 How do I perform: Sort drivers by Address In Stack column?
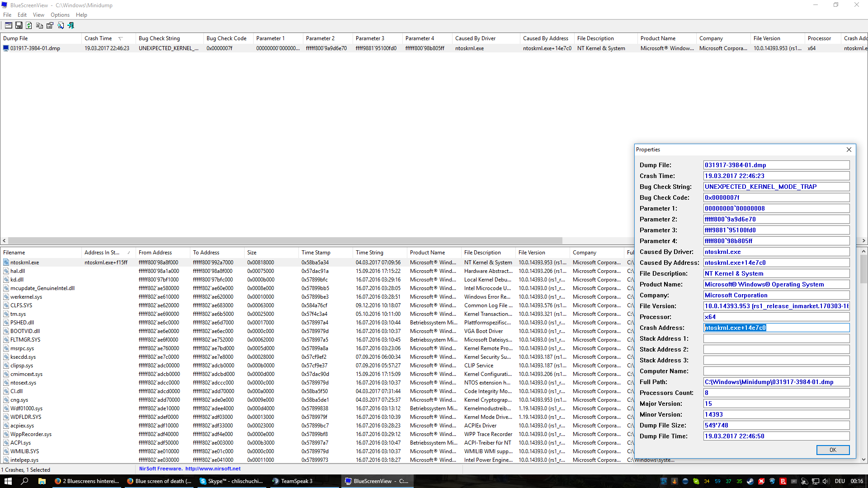click(102, 253)
